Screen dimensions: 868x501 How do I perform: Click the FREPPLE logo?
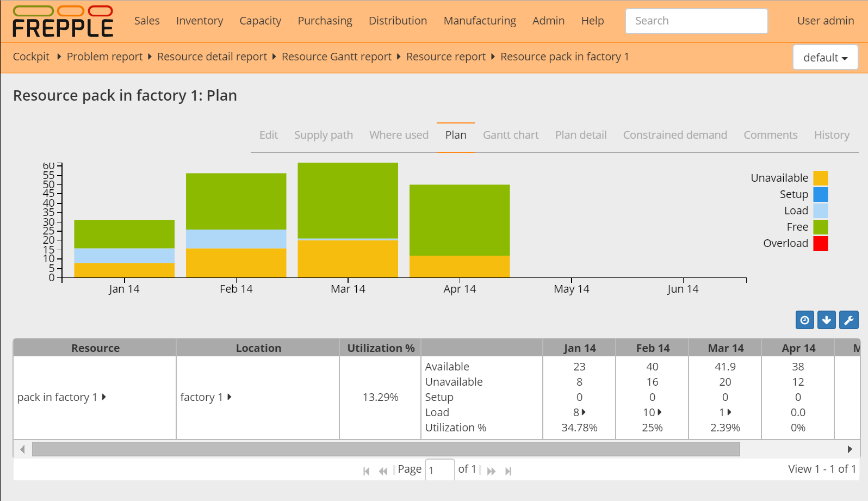pyautogui.click(x=63, y=22)
